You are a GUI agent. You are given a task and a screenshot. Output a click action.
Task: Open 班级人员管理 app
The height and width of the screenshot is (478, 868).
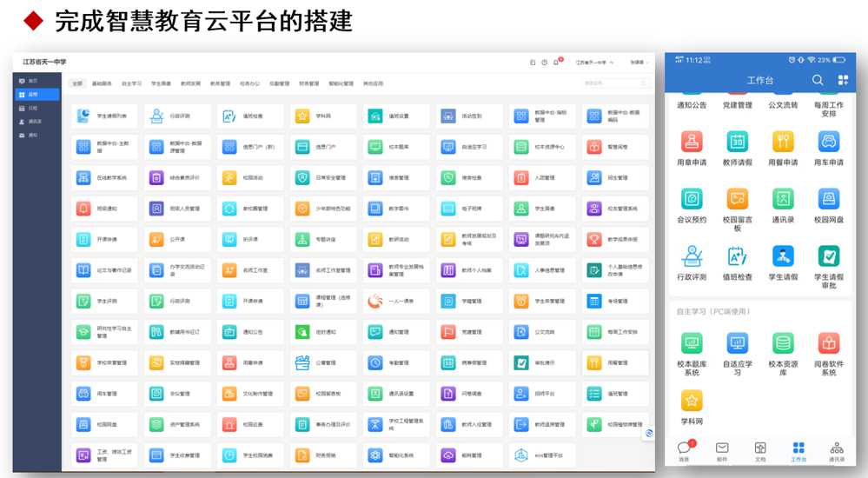(177, 209)
